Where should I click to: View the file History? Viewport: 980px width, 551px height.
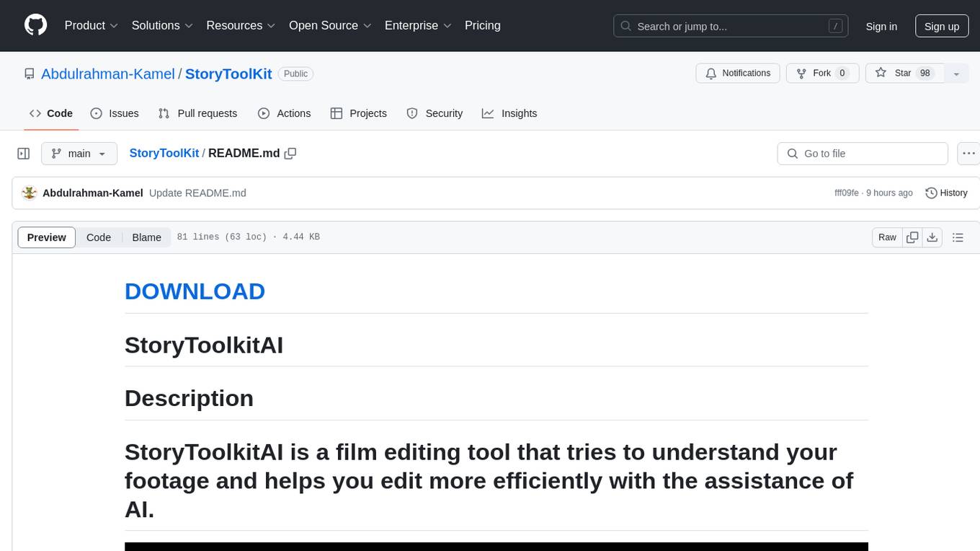click(946, 193)
